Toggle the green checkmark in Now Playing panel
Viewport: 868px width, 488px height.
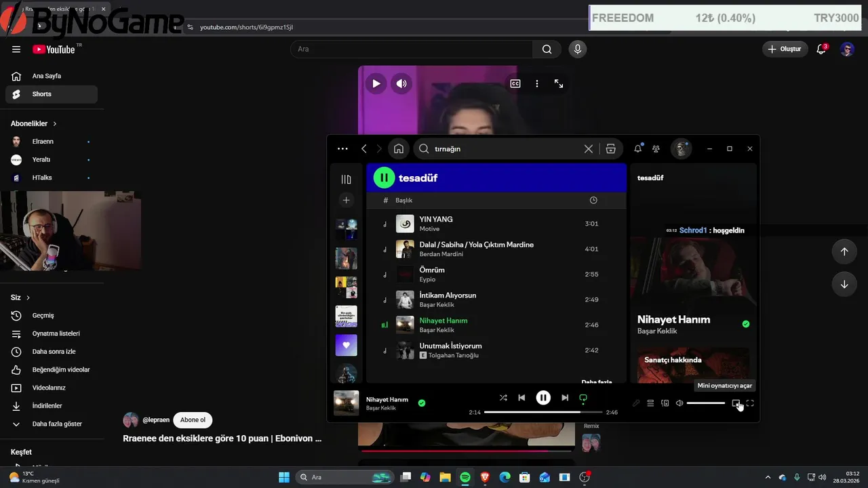(746, 324)
